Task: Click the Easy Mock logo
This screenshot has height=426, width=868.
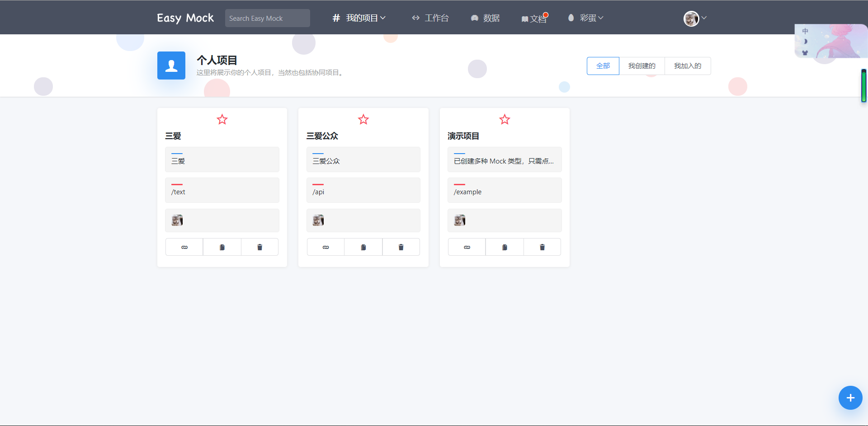Action: 185,18
